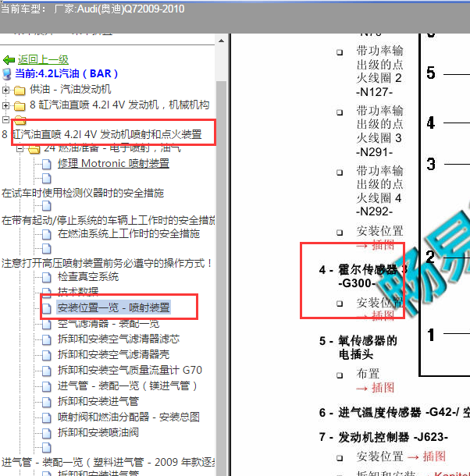470x476 pixels.
Task: Click callout number 4 in diagram
Action: 431,123
